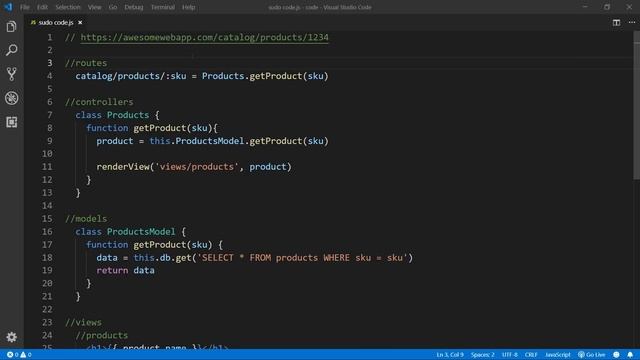Click line number 16 in the gutter
The width and height of the screenshot is (640, 360).
tap(47, 232)
